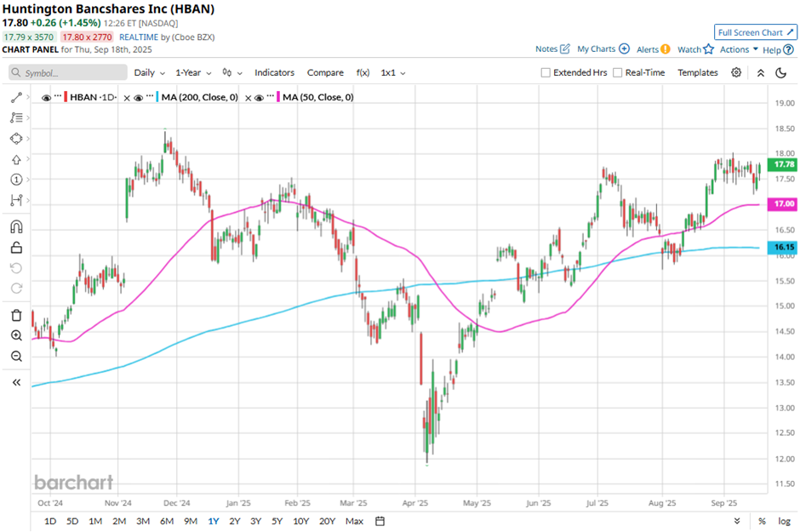Click the MA 50 magenta color marker
Viewport: 800px width, 532px height.
278,97
